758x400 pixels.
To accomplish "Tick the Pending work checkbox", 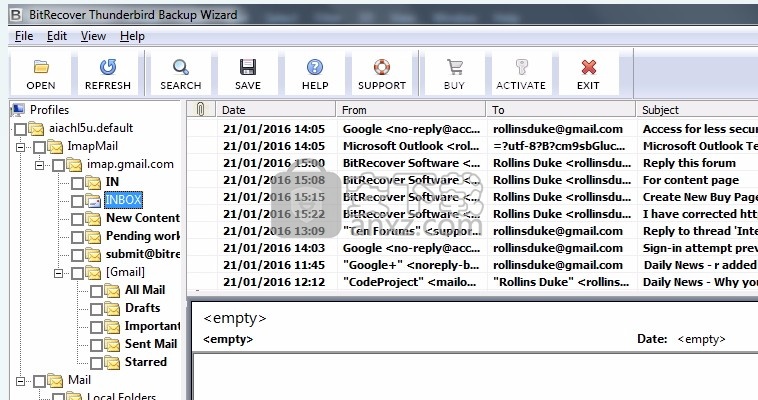I will click(x=77, y=237).
